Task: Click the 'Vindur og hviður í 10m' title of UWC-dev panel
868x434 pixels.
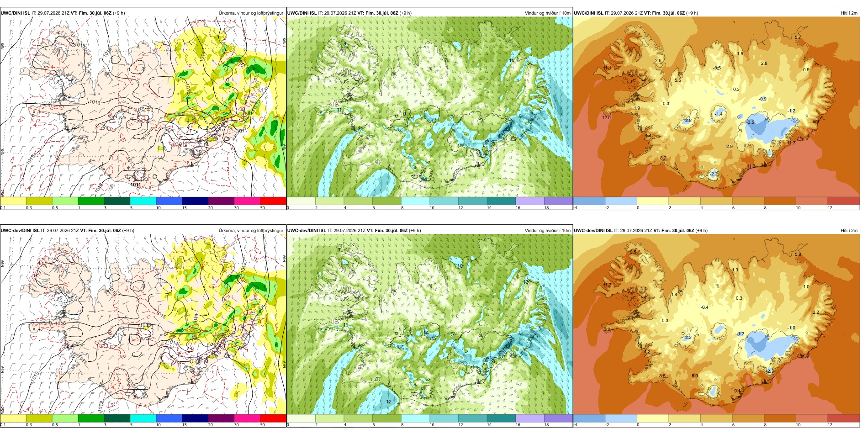Action: pos(547,231)
